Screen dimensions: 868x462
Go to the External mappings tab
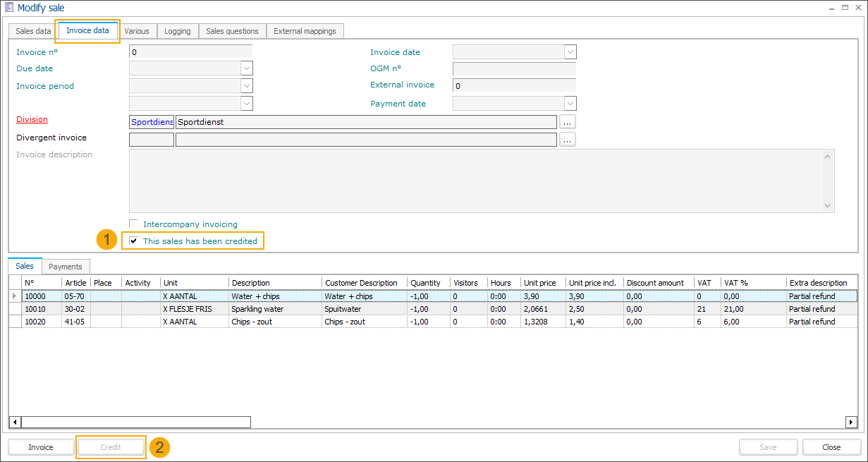[305, 31]
